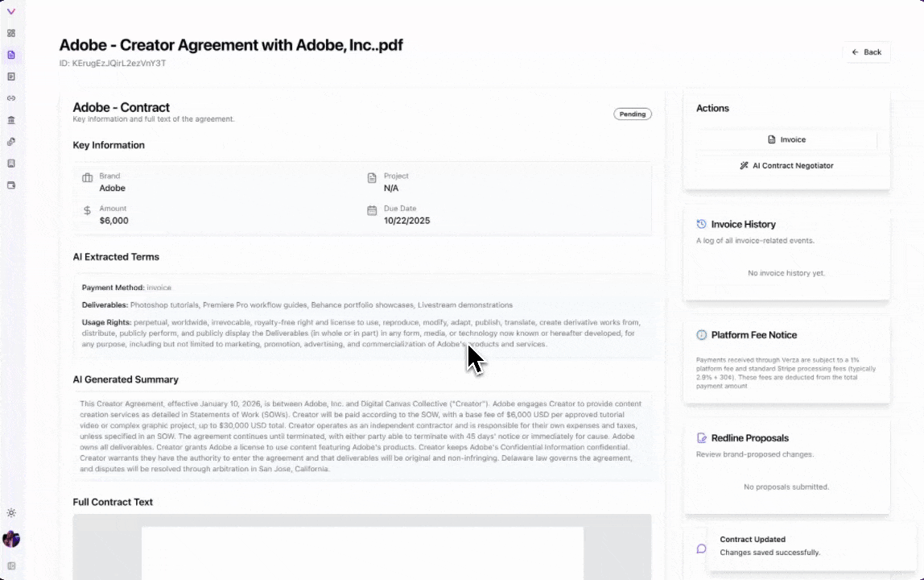Select the contracts document icon in sidebar
Viewport: 924px width, 580px height.
point(11,55)
